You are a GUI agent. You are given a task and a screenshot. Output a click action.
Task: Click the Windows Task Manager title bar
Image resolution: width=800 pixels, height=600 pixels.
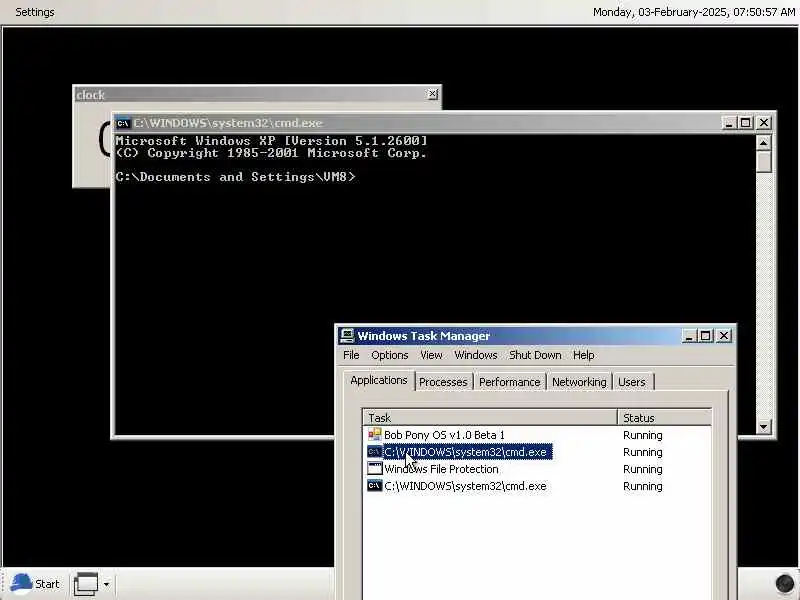click(510, 336)
